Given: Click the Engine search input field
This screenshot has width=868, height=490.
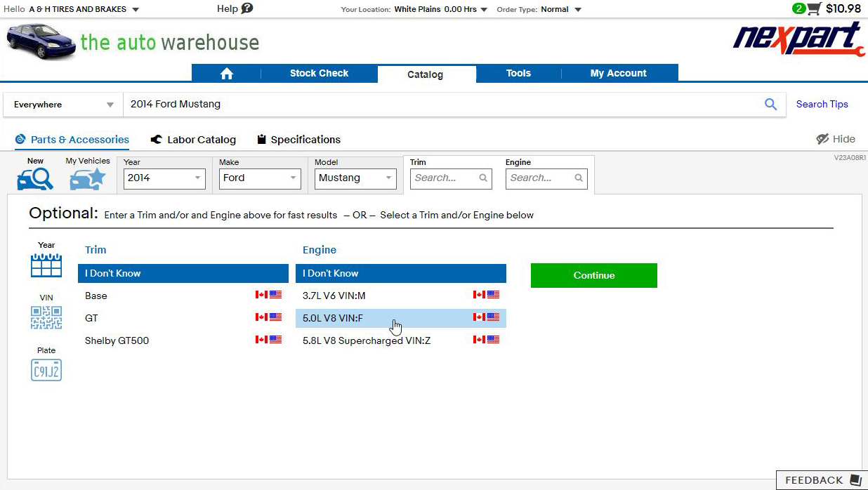Looking at the screenshot, I should point(546,178).
